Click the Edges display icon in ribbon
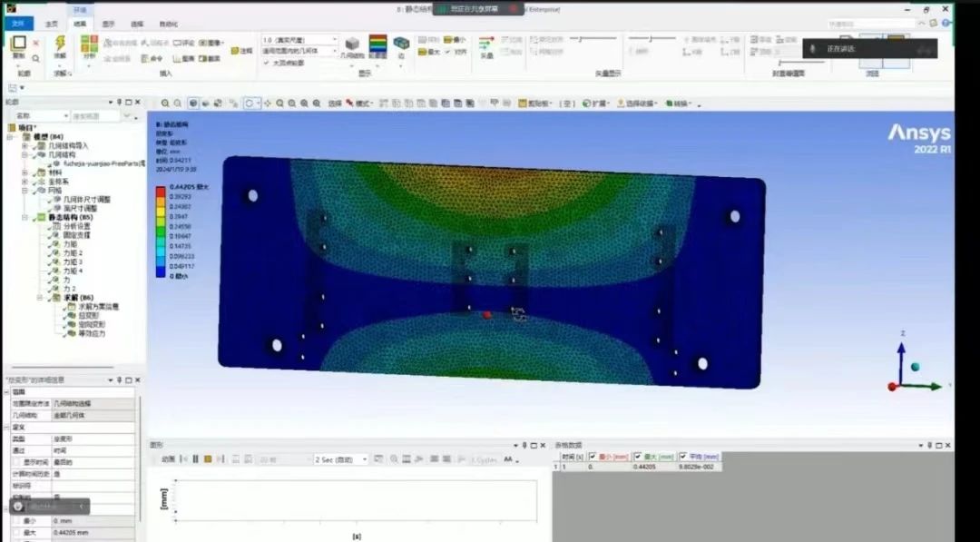Viewport: 980px width, 542px height. point(401,44)
